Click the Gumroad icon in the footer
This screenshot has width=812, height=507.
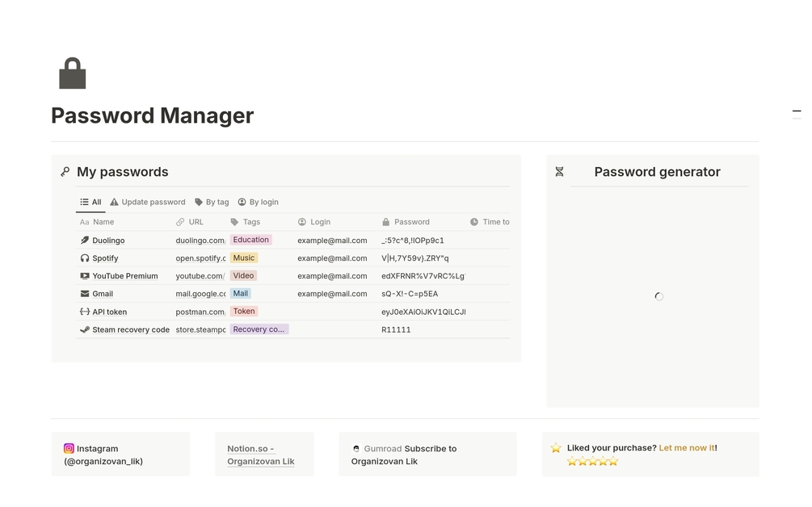(x=356, y=448)
